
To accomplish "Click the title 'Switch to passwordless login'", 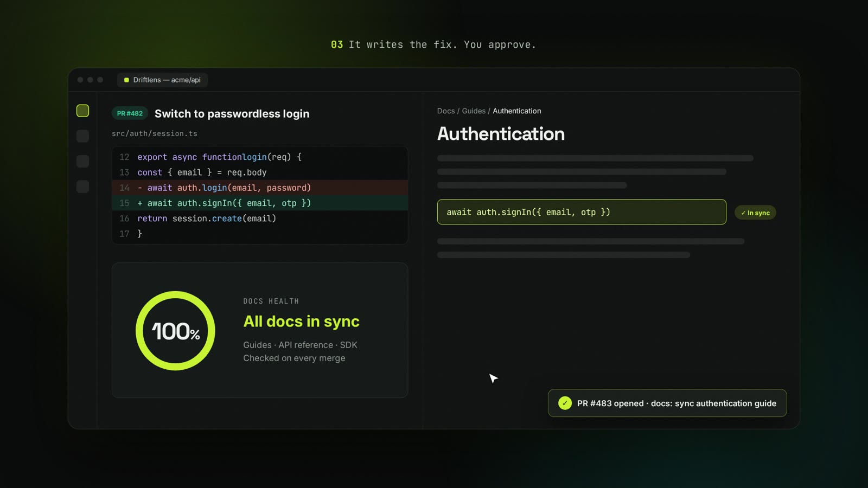I will (232, 113).
